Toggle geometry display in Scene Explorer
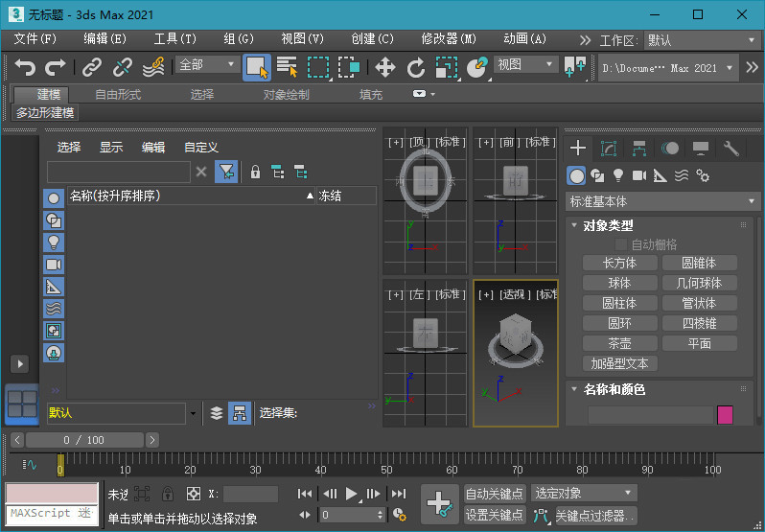 (x=53, y=198)
